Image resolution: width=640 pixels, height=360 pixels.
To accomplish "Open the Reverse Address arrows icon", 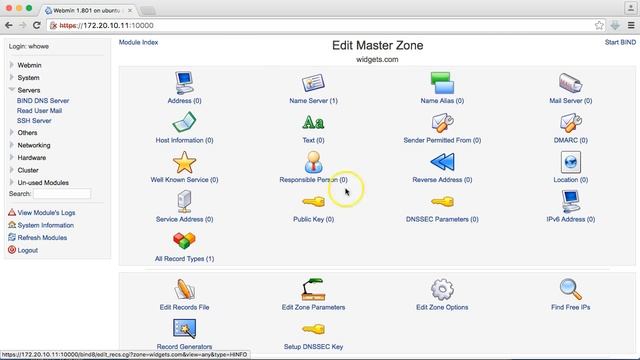I will tap(442, 162).
